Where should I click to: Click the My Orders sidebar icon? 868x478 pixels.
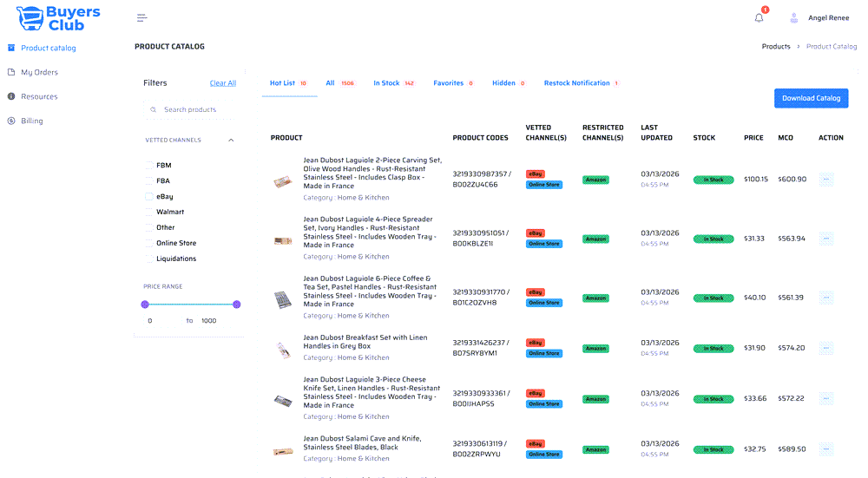[x=11, y=72]
